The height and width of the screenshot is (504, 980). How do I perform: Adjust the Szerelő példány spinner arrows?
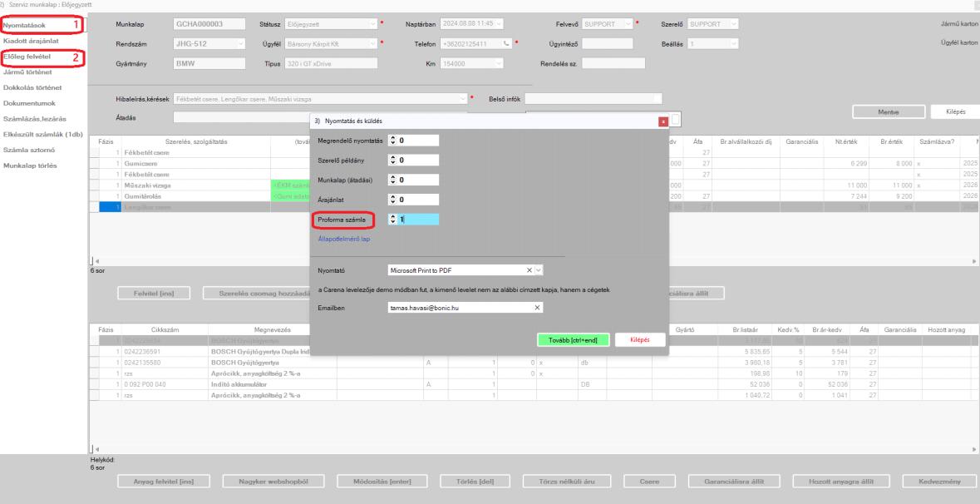(393, 160)
